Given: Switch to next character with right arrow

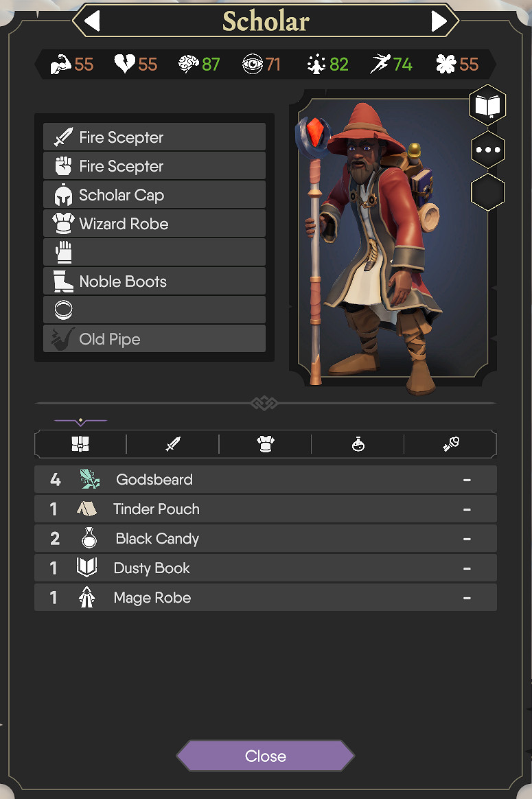Looking at the screenshot, I should click(x=439, y=21).
